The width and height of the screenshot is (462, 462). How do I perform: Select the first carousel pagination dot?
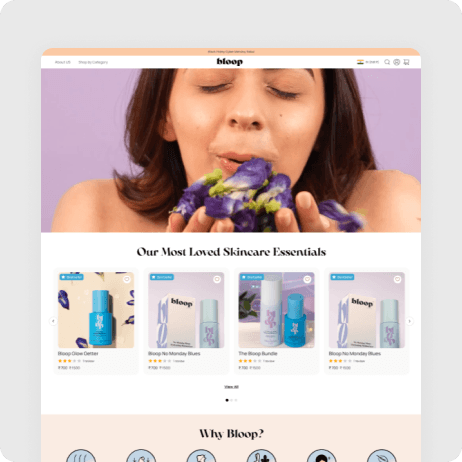(x=227, y=400)
